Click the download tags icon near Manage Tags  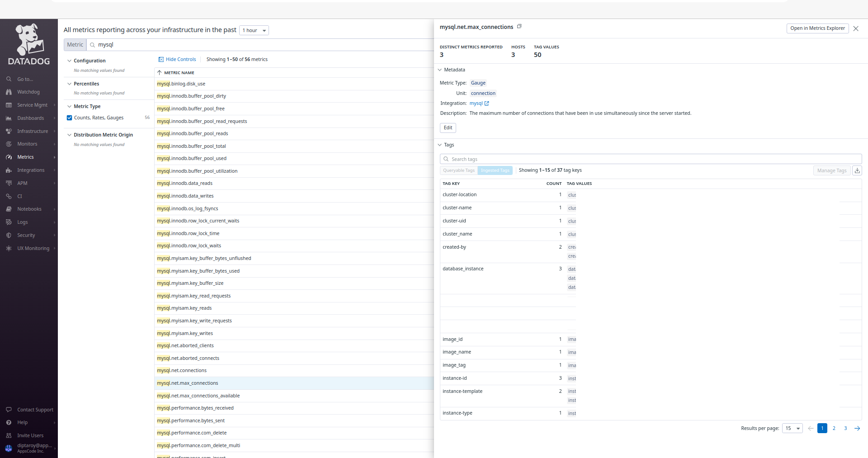pos(857,170)
